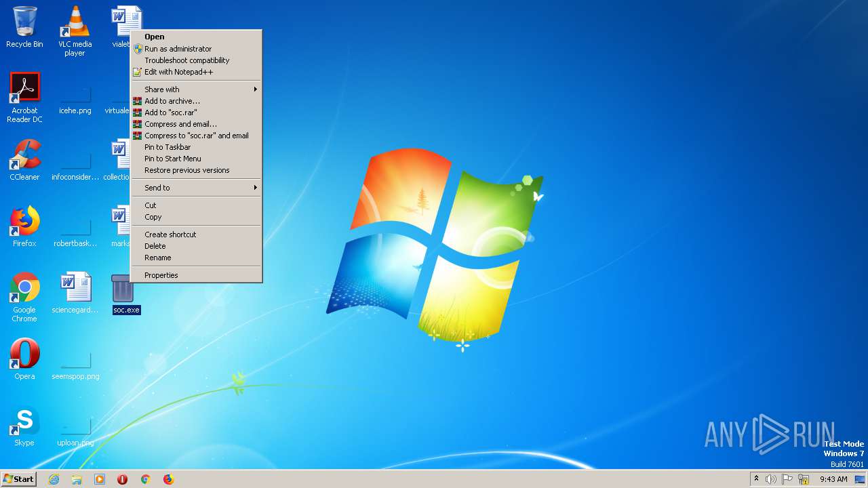The height and width of the screenshot is (488, 868).
Task: Expand the Share with submenu
Action: [x=196, y=89]
